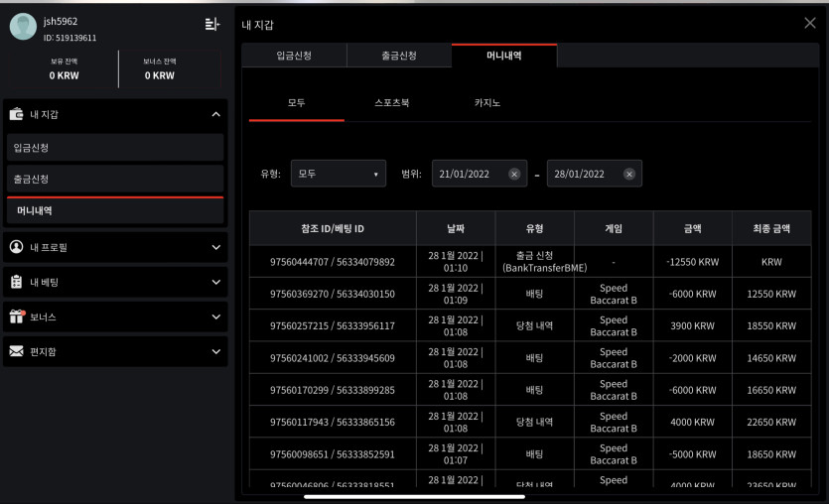Viewport: 829px width, 504px height.
Task: Select reference ID 97560369270 / 56334030150
Action: click(333, 294)
